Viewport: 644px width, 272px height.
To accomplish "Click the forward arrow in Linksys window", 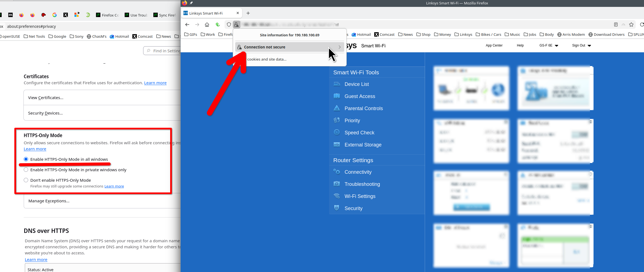I will 197,25.
